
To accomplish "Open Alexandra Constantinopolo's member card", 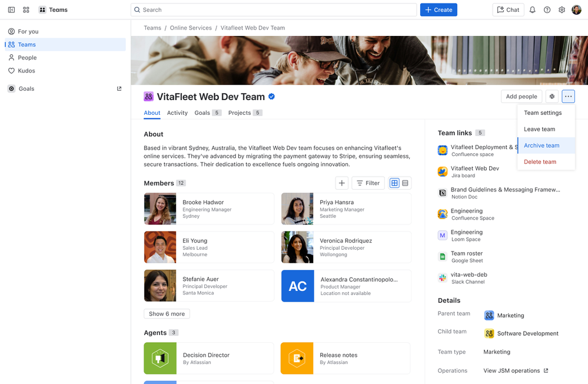I will (x=346, y=286).
